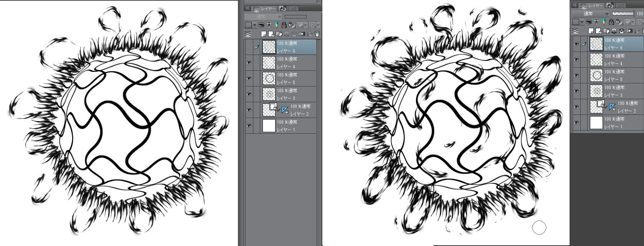This screenshot has height=246, width=644.
Task: Select レイヤー tab in right panel
Action: point(591,5)
